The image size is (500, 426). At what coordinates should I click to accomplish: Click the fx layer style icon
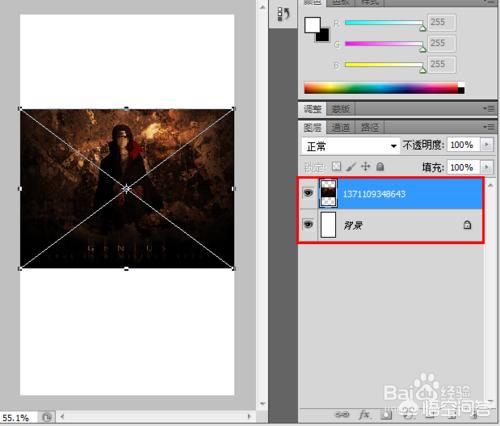click(364, 414)
